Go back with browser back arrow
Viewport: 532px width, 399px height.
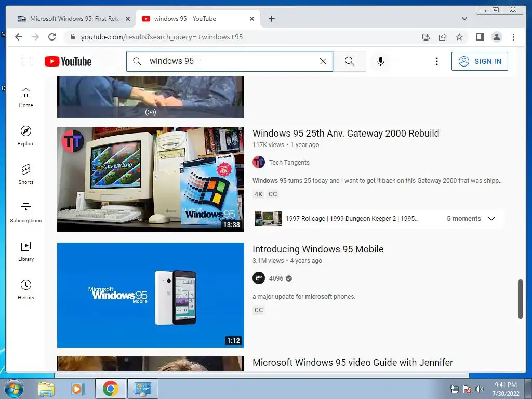click(x=19, y=37)
